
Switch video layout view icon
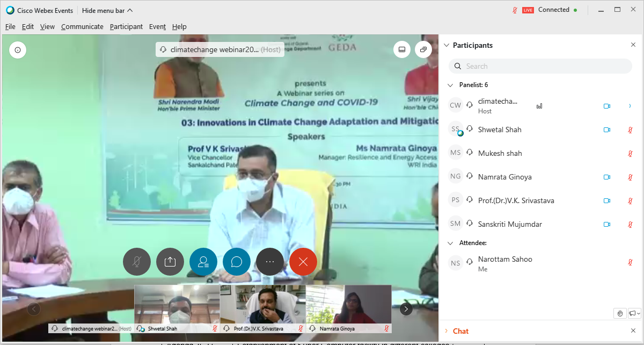(x=401, y=50)
